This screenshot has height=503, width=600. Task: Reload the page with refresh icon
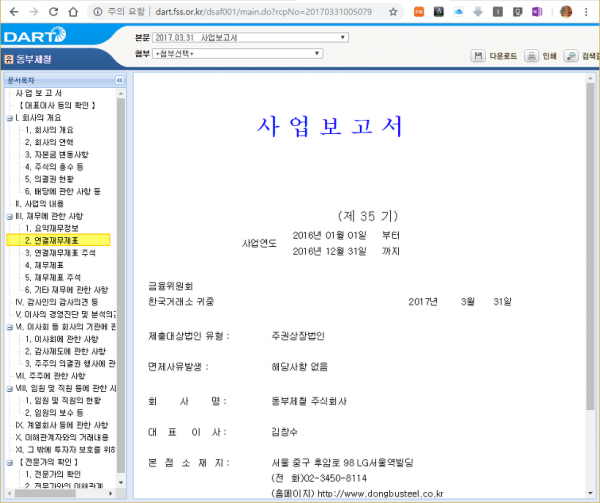53,12
